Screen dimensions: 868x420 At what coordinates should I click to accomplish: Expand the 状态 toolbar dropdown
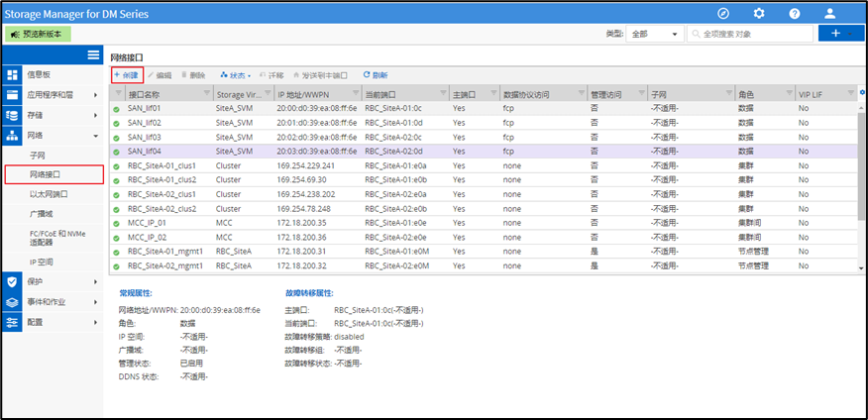coord(236,75)
